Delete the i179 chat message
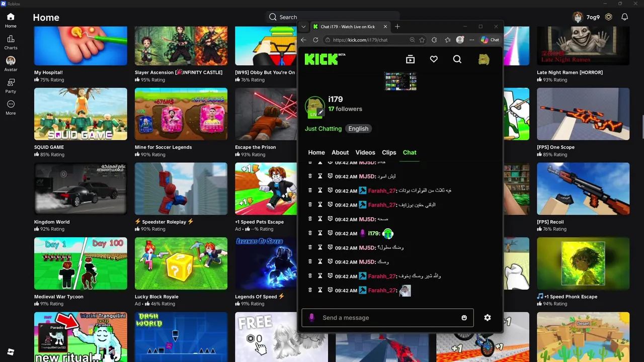This screenshot has width=644, height=362. (310, 233)
